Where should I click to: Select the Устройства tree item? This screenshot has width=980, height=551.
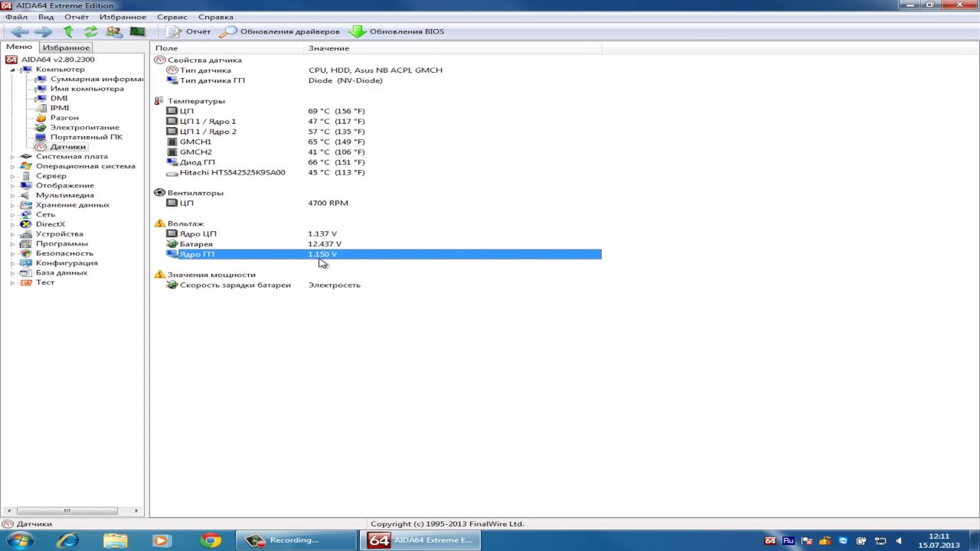60,234
